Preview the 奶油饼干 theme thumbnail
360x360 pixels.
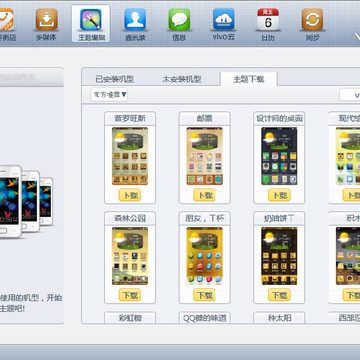coord(279,256)
